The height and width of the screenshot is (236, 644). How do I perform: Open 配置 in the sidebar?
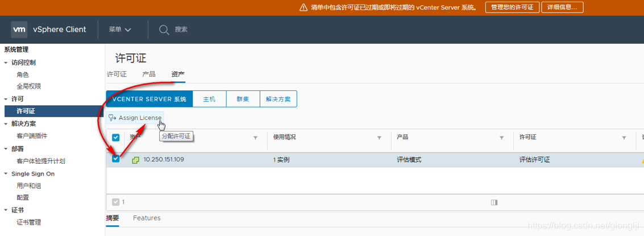pyautogui.click(x=23, y=198)
